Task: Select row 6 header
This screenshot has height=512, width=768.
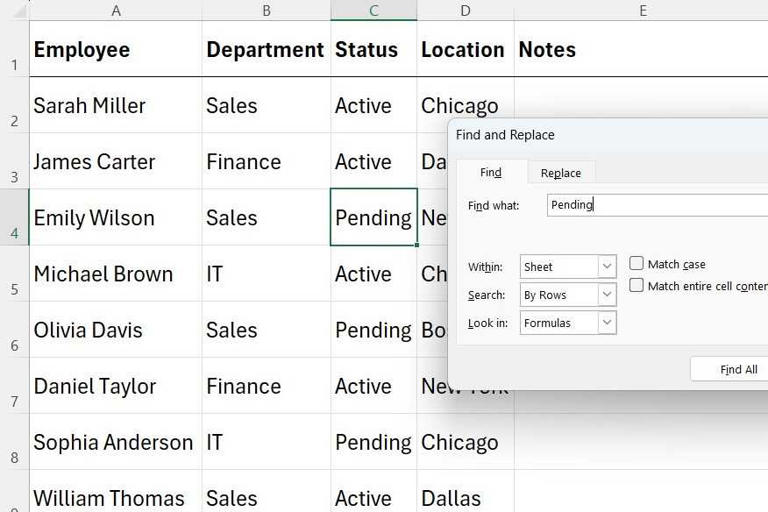Action: [15, 329]
